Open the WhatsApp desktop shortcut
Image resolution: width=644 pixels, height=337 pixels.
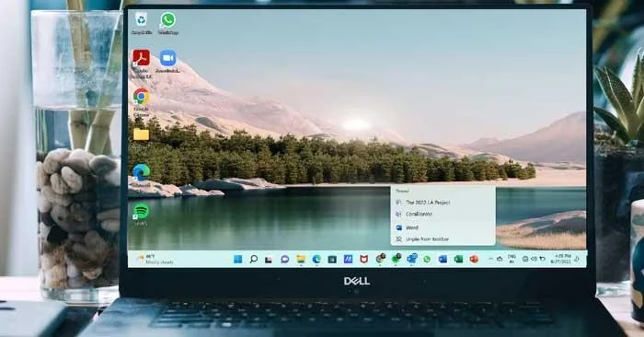point(168,23)
